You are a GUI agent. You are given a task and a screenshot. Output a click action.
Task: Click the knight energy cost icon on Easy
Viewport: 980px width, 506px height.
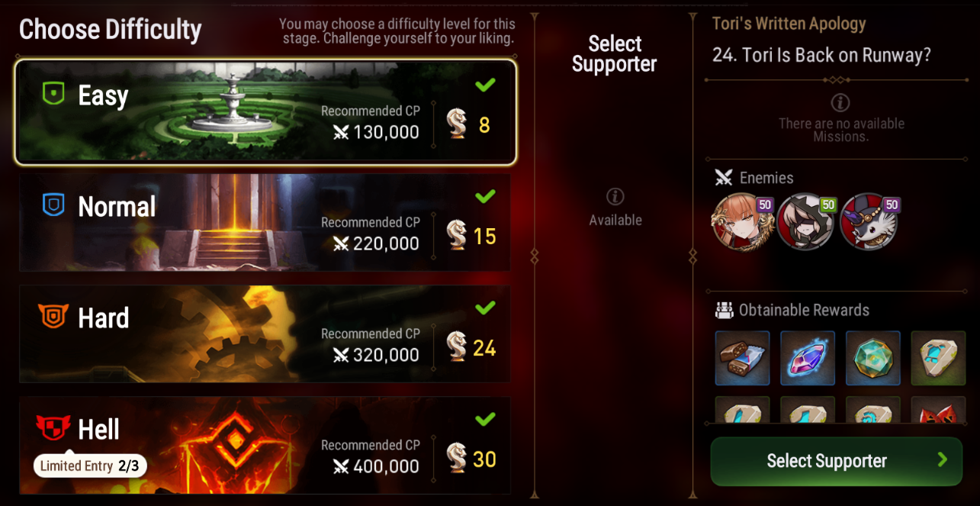coord(457,123)
